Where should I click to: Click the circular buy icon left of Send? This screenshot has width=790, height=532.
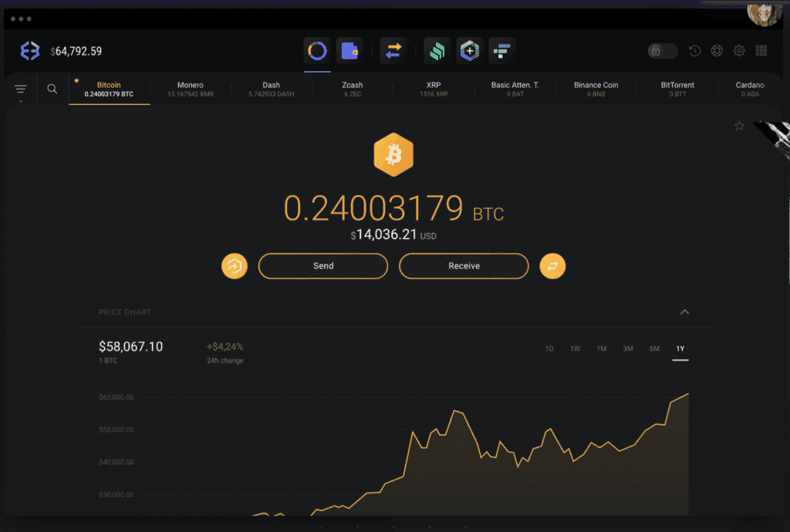pyautogui.click(x=235, y=265)
